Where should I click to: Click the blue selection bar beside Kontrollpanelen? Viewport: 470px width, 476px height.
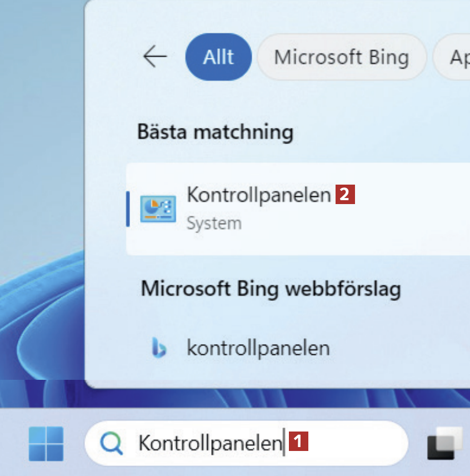[128, 209]
